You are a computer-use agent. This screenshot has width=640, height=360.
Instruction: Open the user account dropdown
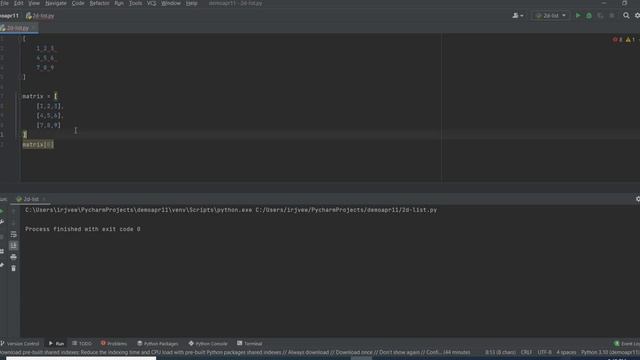(518, 16)
